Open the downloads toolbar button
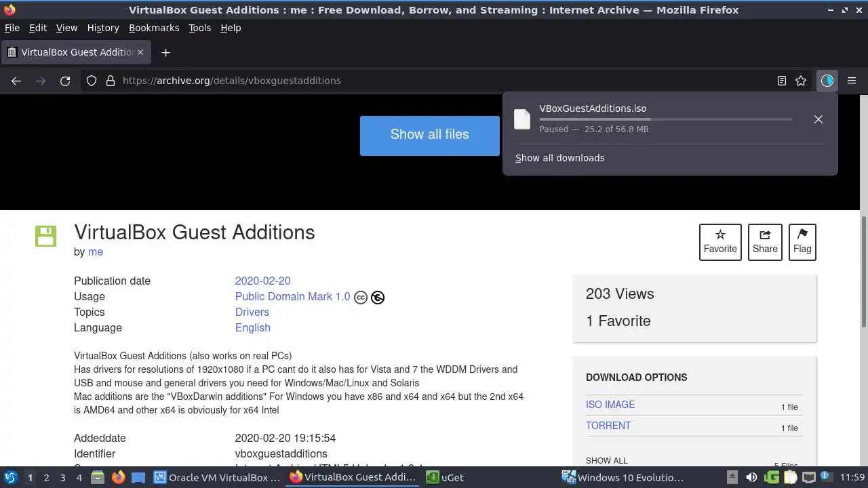868x488 pixels. pos(827,81)
